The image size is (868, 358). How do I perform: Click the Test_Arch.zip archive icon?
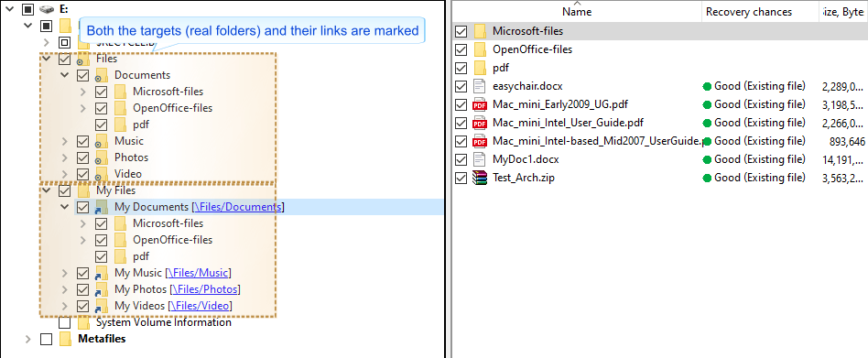[479, 178]
